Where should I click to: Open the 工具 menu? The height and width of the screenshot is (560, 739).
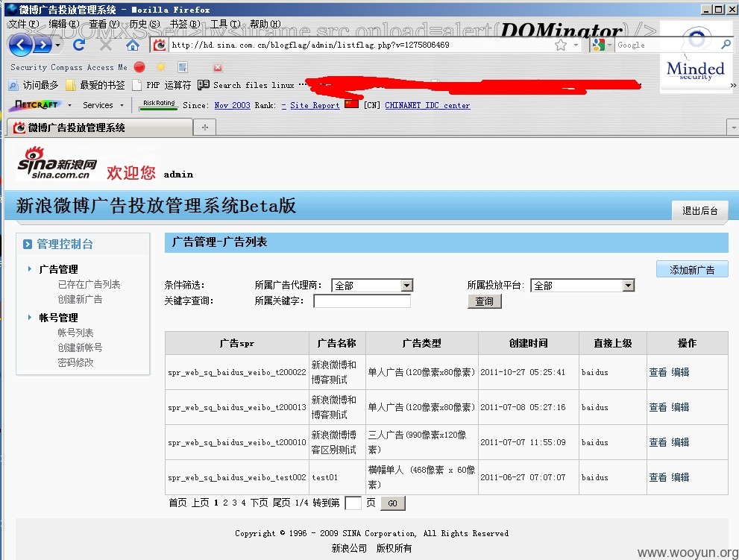[225, 24]
